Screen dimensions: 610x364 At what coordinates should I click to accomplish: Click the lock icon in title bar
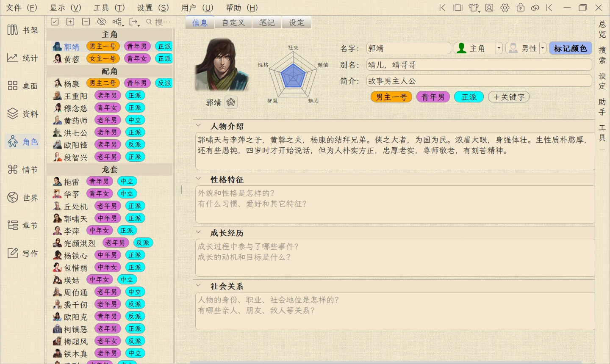[521, 8]
